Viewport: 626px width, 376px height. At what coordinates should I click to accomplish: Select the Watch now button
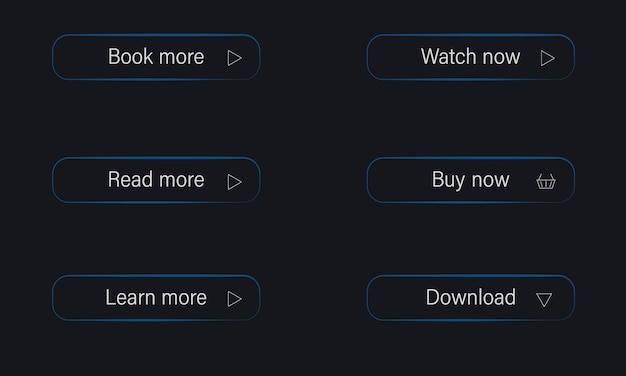471,57
